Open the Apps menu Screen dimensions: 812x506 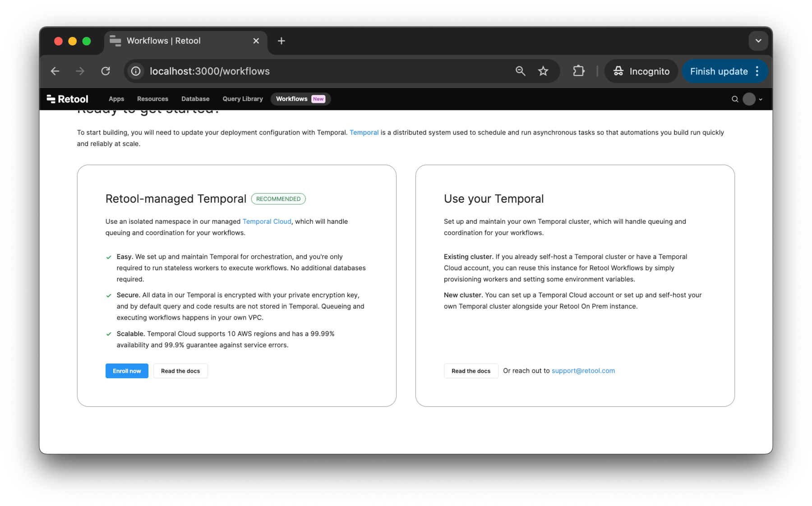coord(116,99)
